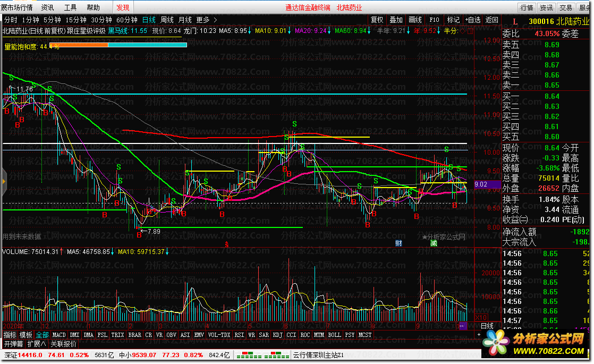This screenshot has width=594, height=364.
Task: Expand 更多 timeframe options
Action: tap(207, 20)
